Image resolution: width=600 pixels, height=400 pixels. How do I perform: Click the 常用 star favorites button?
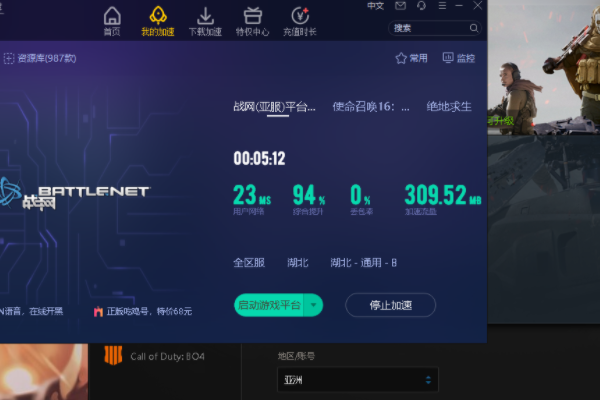click(x=411, y=58)
